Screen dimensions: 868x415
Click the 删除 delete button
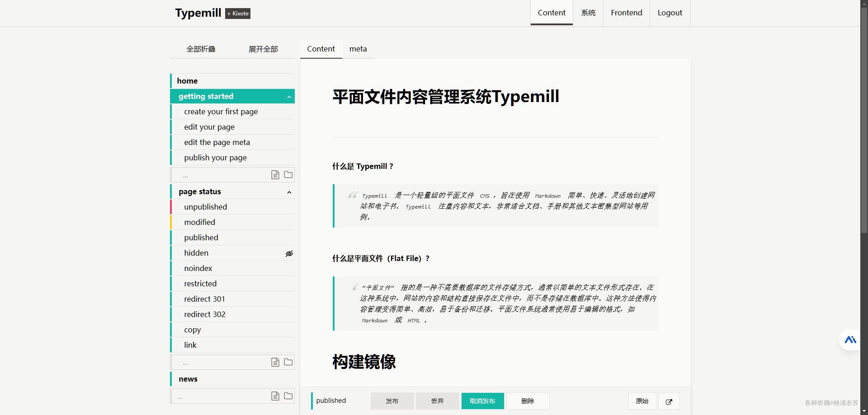coord(528,401)
